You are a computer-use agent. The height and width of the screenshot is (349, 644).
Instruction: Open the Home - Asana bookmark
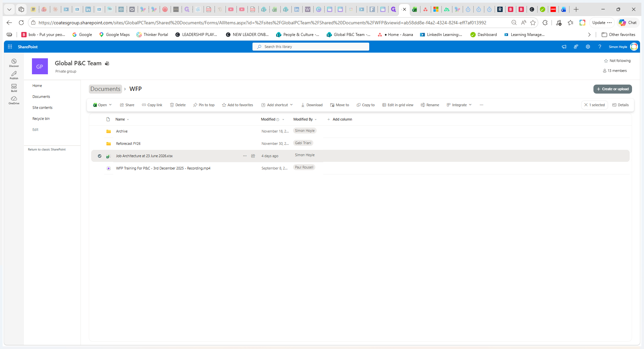tap(396, 35)
